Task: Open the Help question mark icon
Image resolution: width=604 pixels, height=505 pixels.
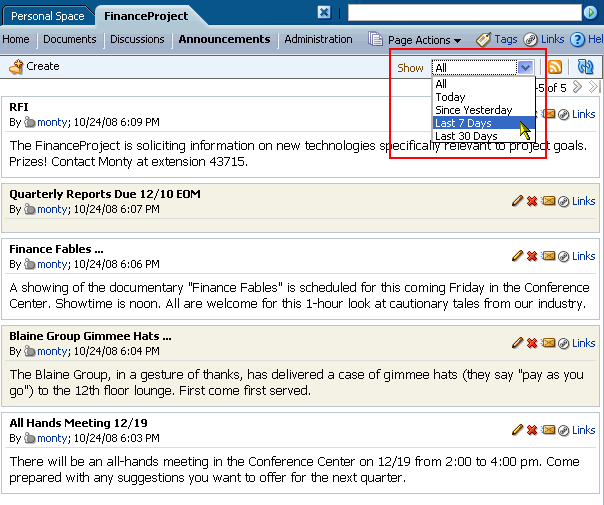Action: click(577, 40)
